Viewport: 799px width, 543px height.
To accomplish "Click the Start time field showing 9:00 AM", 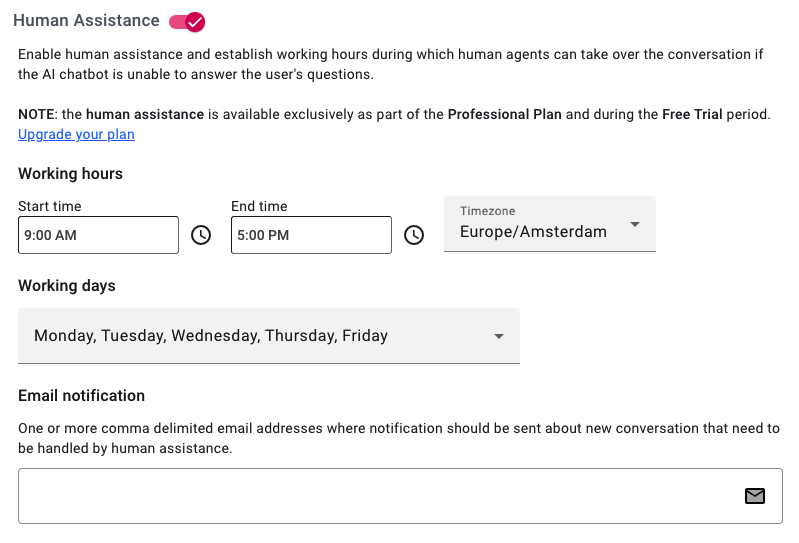I will pyautogui.click(x=98, y=235).
